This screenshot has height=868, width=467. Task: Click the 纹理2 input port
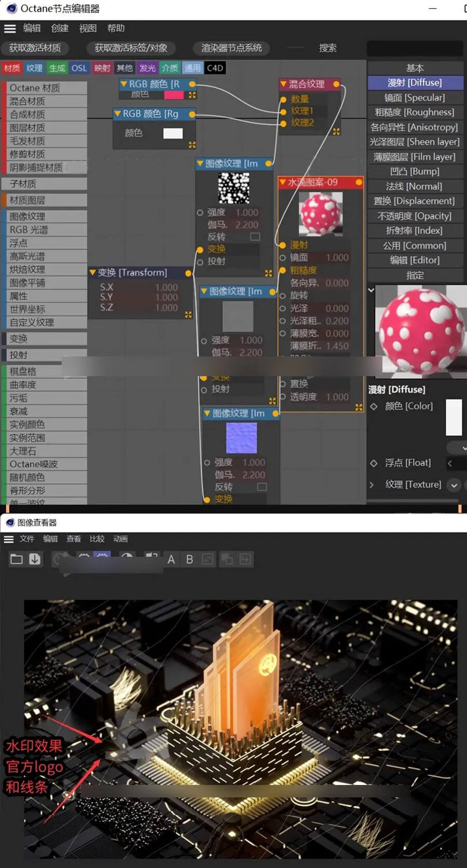point(283,123)
